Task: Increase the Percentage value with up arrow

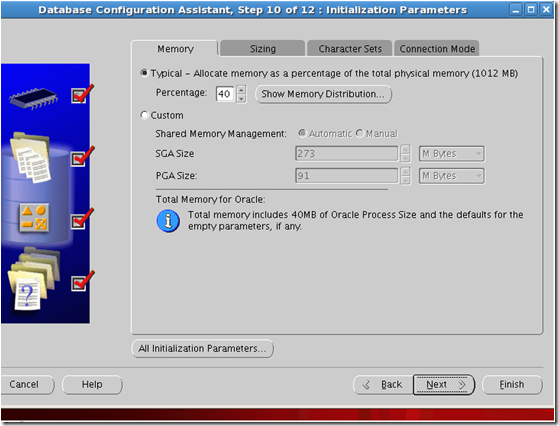Action: pos(241,89)
